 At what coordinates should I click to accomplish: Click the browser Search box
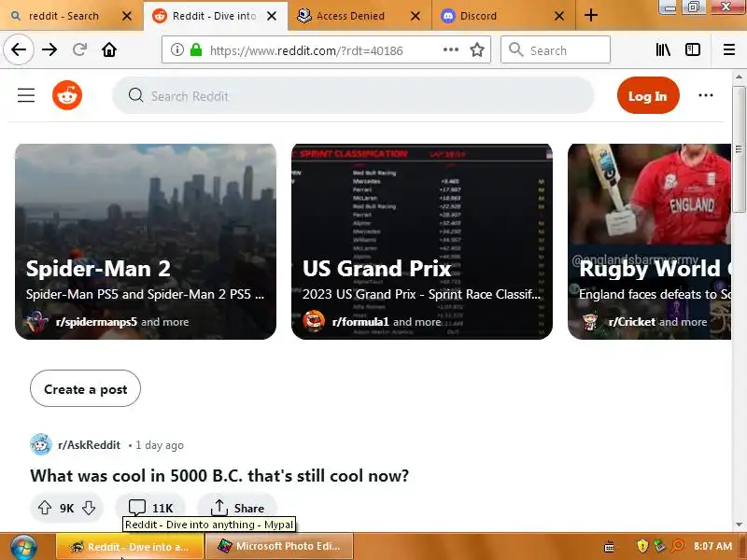556,49
